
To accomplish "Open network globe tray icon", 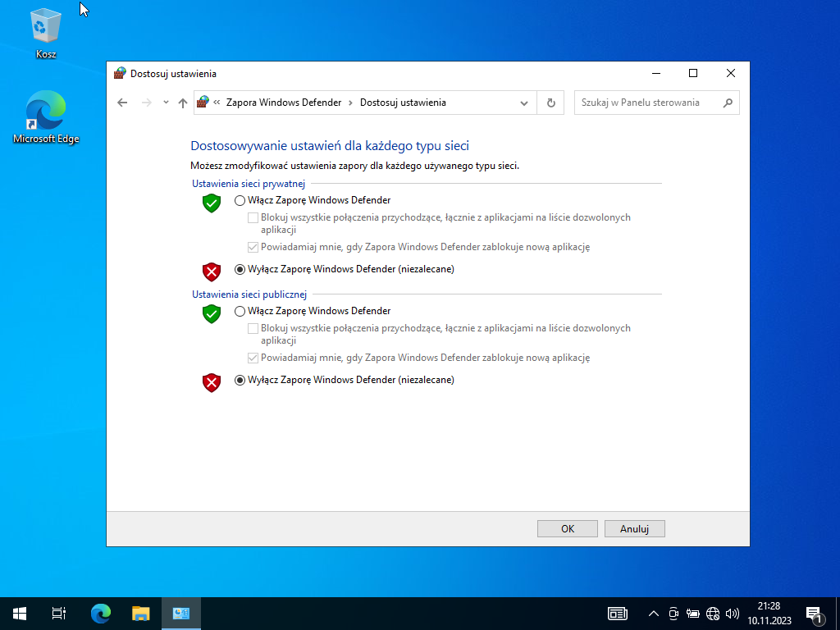I will click(x=713, y=614).
